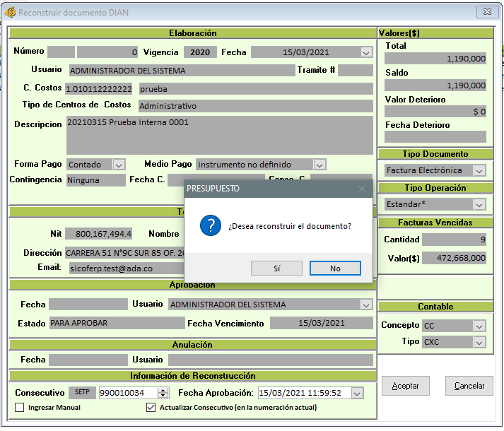Expand the Concepto CC dropdown
The height and width of the screenshot is (431, 504).
[x=479, y=326]
